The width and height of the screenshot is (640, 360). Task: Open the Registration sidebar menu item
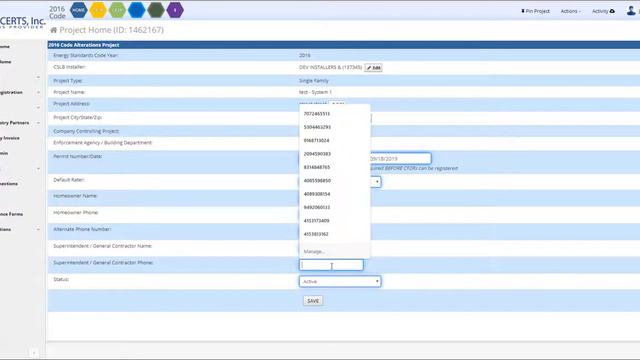(x=11, y=93)
